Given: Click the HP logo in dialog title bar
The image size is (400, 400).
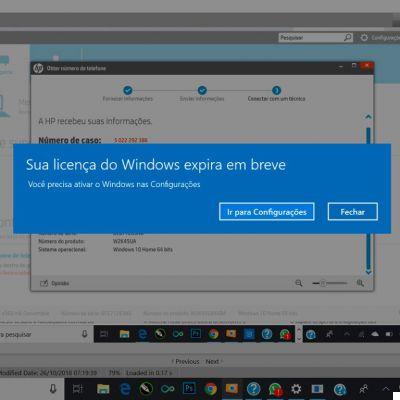Looking at the screenshot, I should (x=38, y=68).
